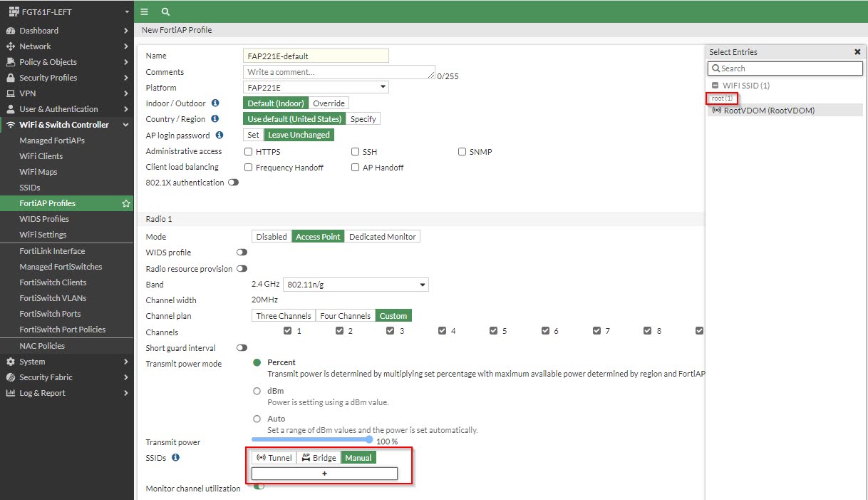868x500 pixels.
Task: Click info icon beside AP login password
Action: 219,135
